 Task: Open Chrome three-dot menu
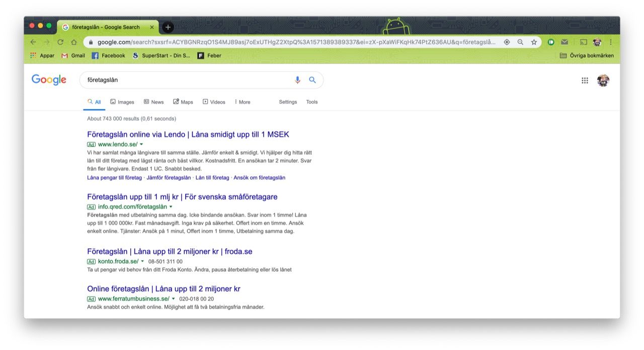611,42
